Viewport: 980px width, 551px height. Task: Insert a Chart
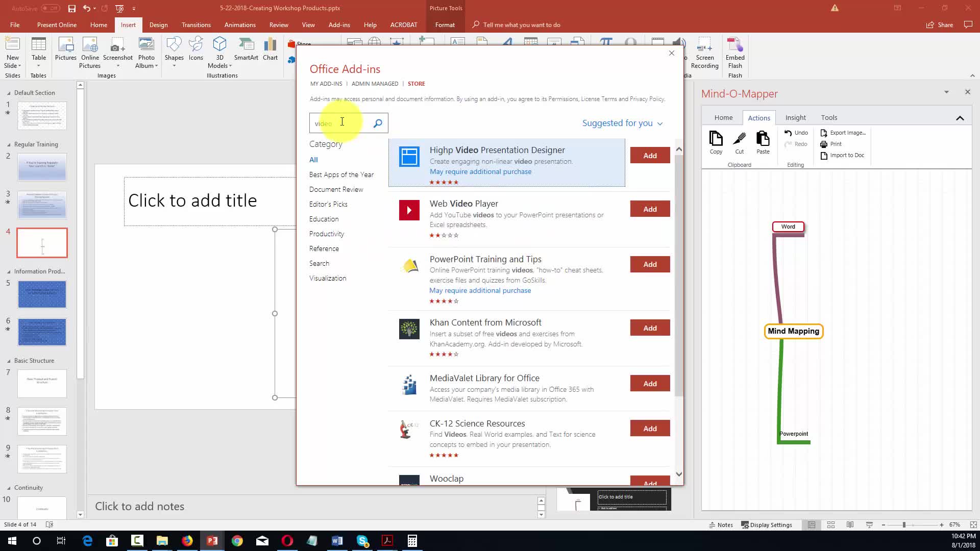[x=270, y=49]
